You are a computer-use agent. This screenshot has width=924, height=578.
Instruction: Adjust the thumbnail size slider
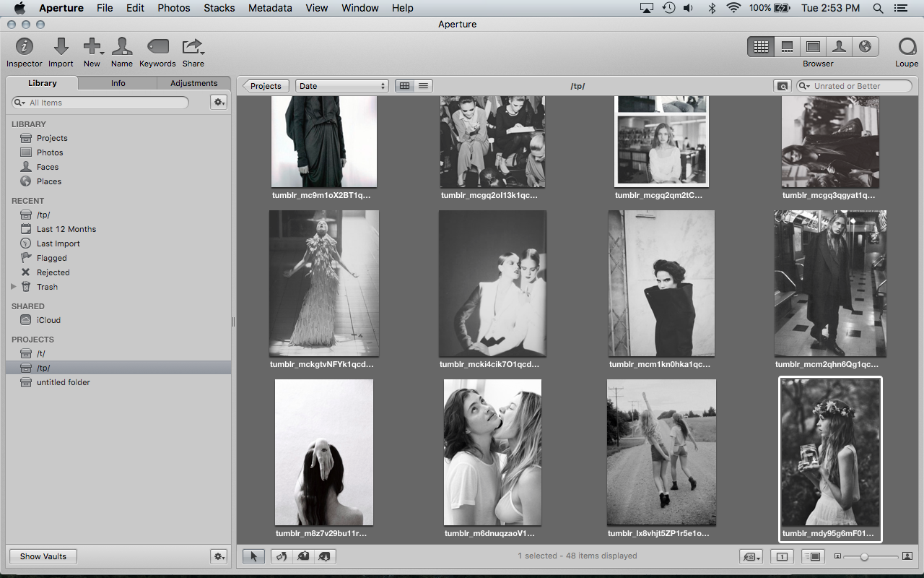(x=864, y=556)
